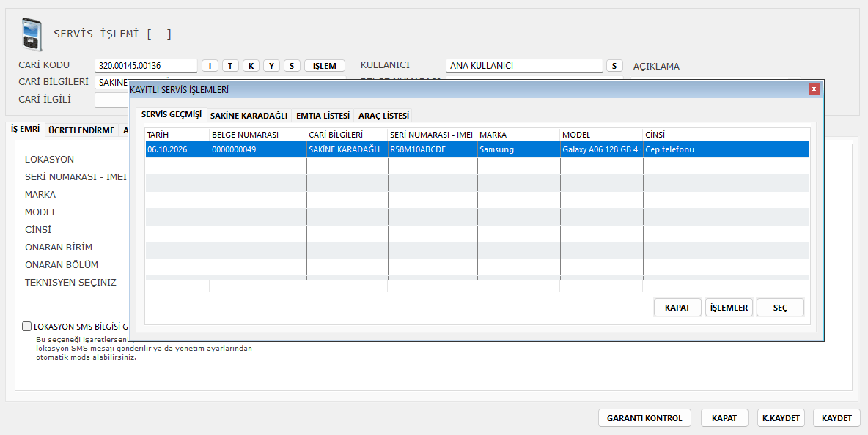This screenshot has width=868, height=435.
Task: Click the phone icon beside SERVİS İŞLEMİ
Action: pyautogui.click(x=32, y=34)
